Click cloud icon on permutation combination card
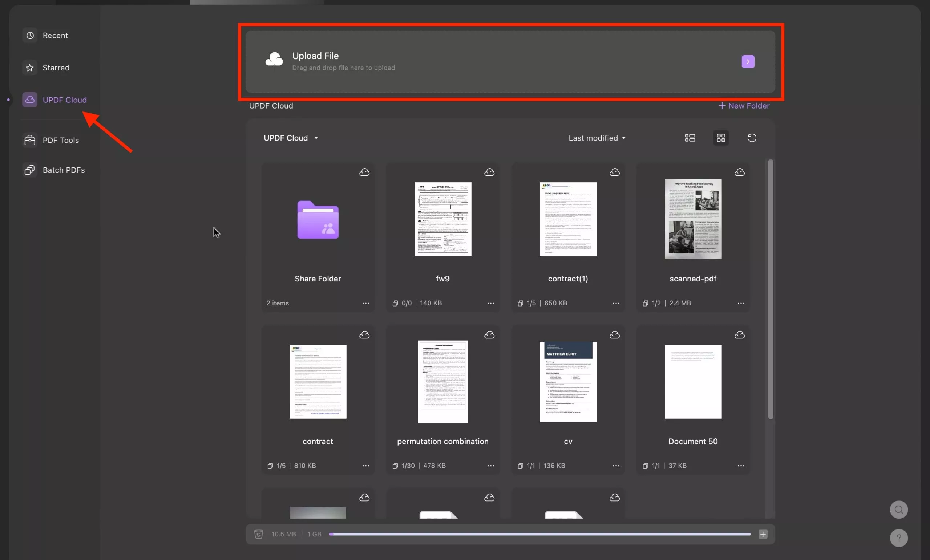This screenshot has width=930, height=560. (x=489, y=335)
